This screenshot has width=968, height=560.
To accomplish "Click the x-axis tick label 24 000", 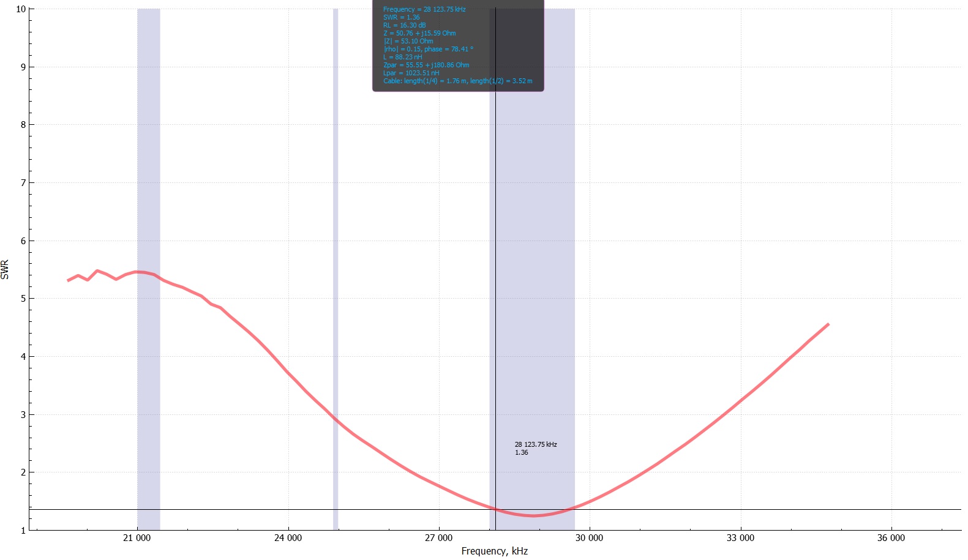I will coord(288,538).
